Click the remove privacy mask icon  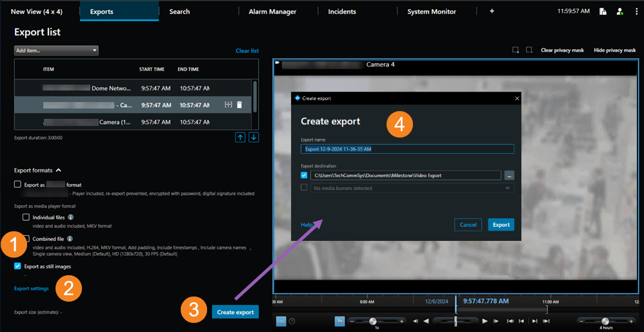click(529, 50)
